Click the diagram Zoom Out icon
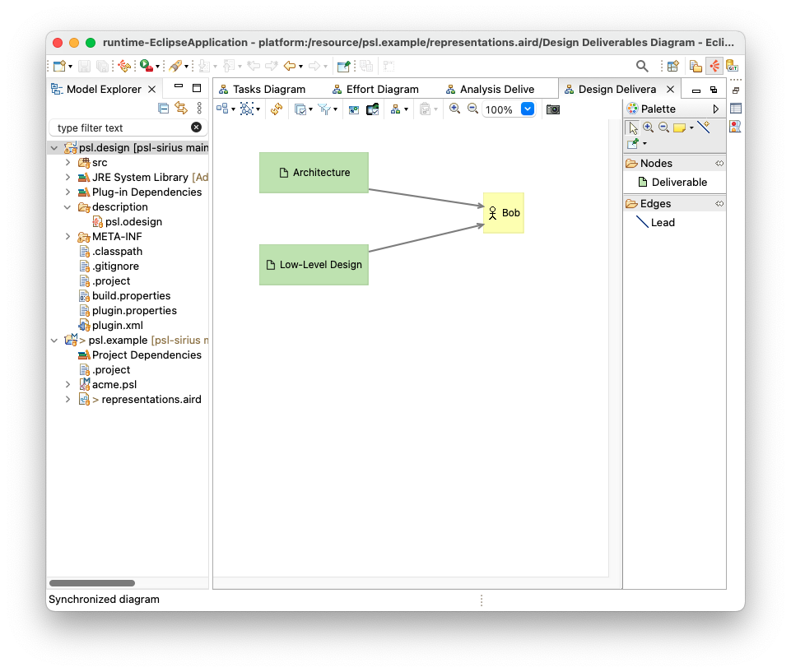This screenshot has width=791, height=672. point(472,109)
